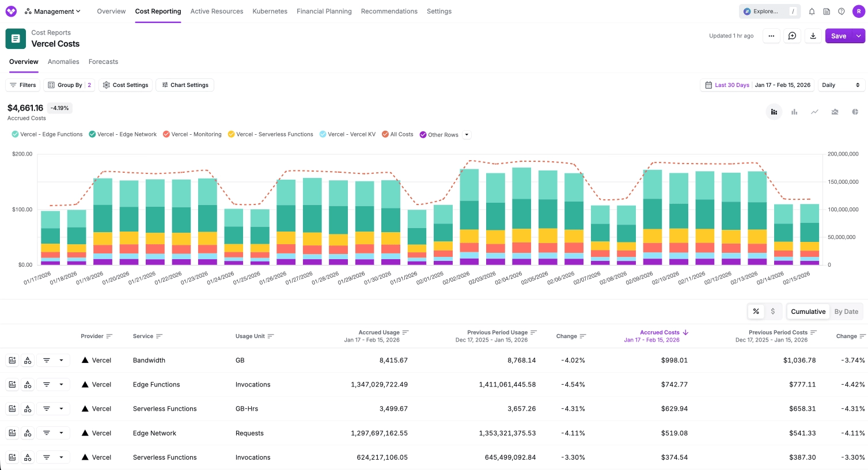Toggle the Vercel - Edge Network legend checkbox
Screen dimensions: 868x470
[92, 134]
